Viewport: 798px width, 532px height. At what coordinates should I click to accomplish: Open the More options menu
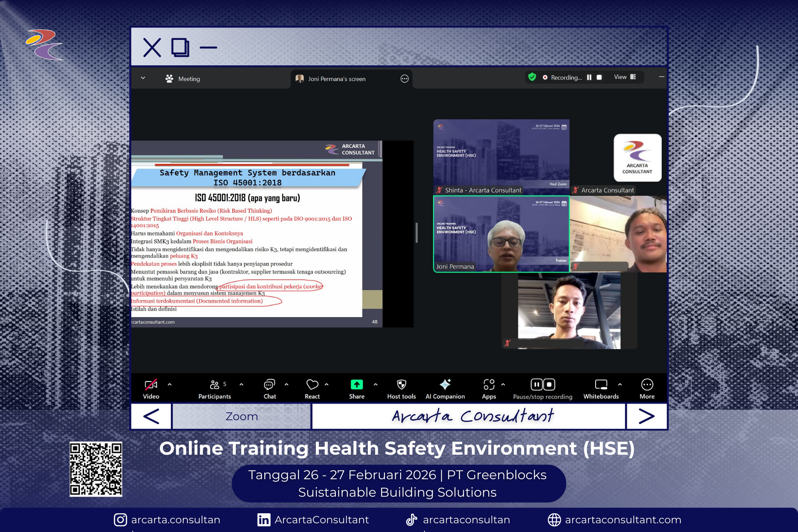pos(647,385)
